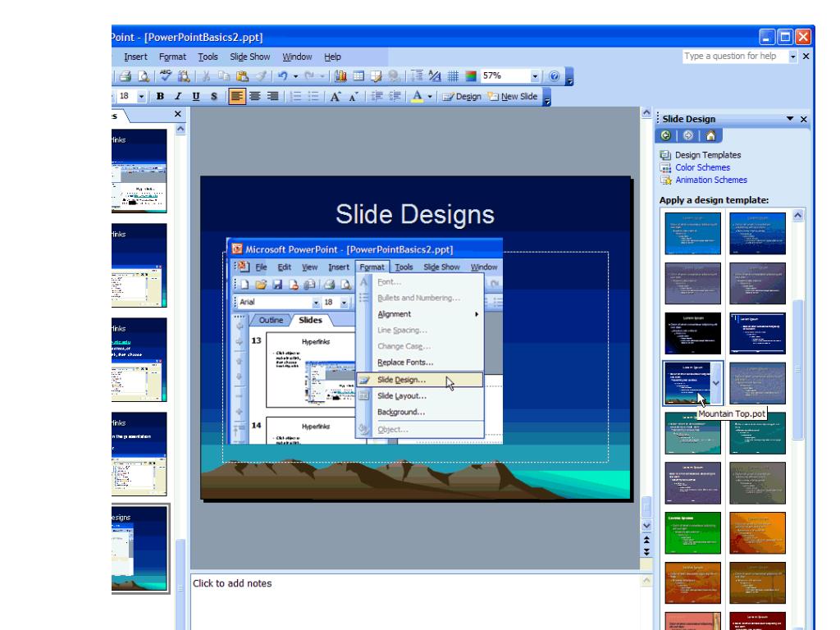Open the Animation Schemes link
This screenshot has width=840, height=630.
[711, 180]
